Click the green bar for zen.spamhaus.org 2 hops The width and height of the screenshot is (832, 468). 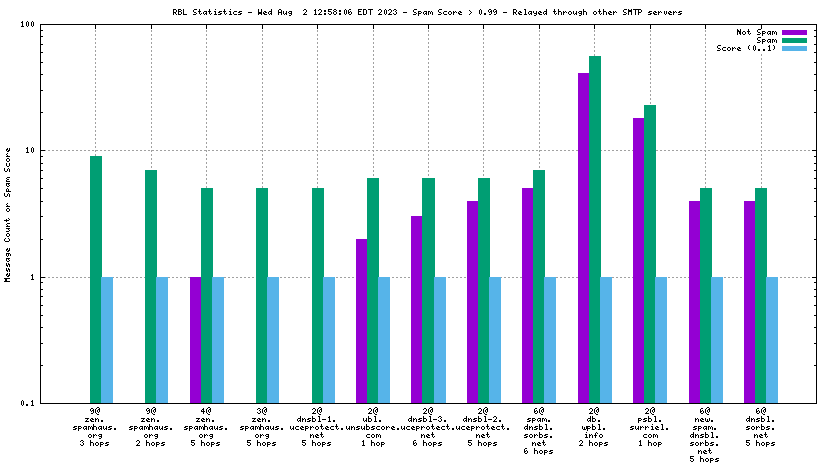[151, 286]
